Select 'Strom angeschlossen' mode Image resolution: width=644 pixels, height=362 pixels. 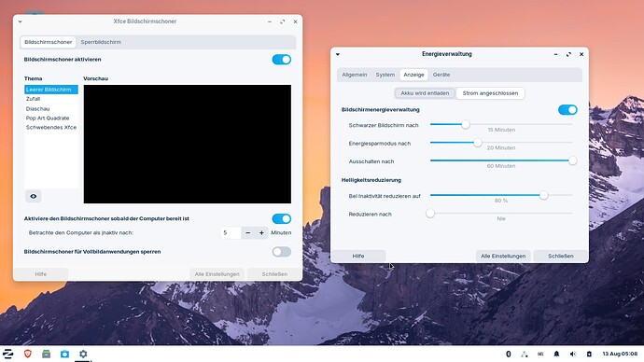pos(490,93)
